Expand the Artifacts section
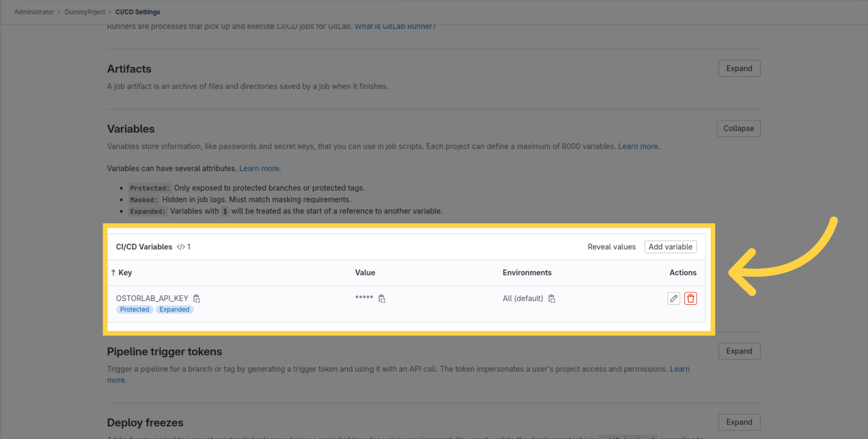Image resolution: width=868 pixels, height=439 pixels. tap(739, 69)
